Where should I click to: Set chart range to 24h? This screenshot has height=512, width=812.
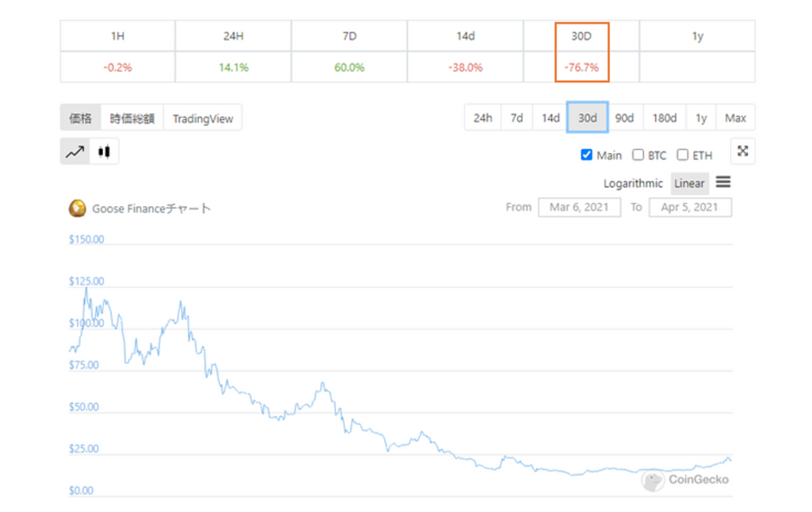click(x=482, y=118)
